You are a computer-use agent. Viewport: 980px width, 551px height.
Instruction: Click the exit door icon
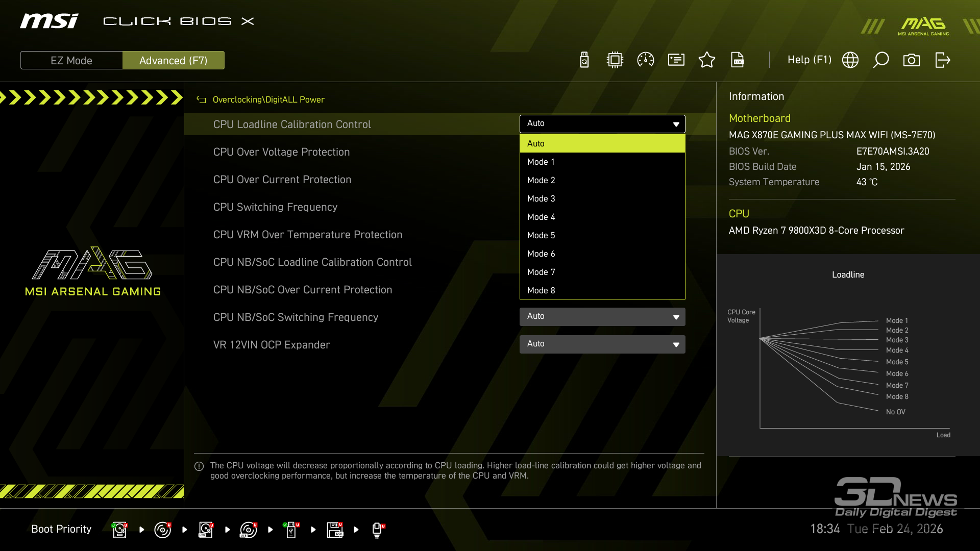click(942, 60)
